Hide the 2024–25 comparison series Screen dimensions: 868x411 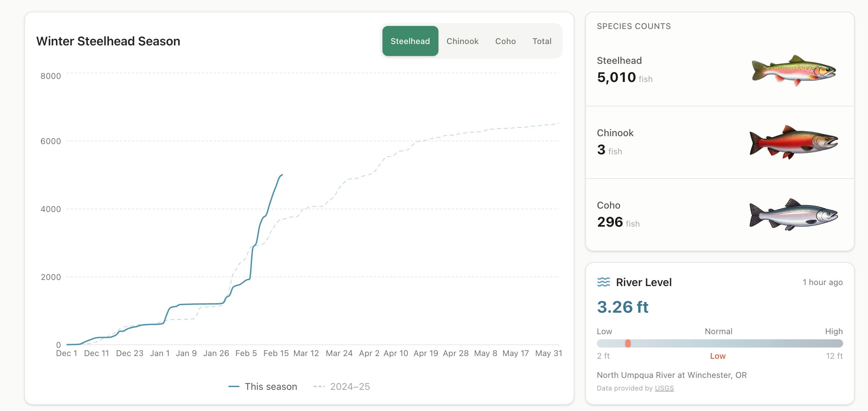point(350,386)
